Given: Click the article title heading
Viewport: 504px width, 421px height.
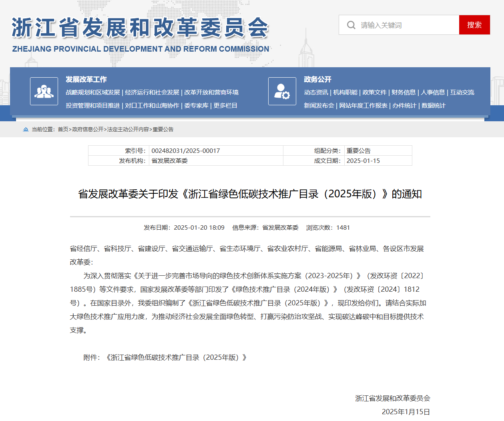Looking at the screenshot, I should point(250,194).
